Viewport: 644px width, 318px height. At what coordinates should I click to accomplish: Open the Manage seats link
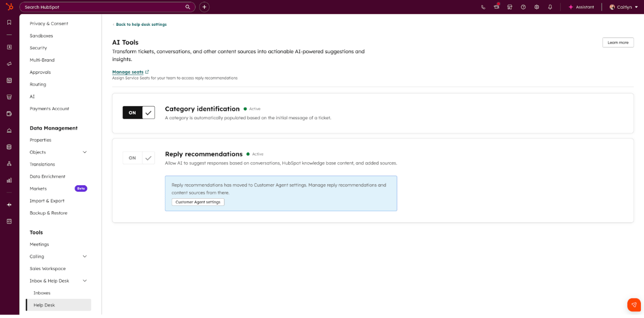pos(128,72)
